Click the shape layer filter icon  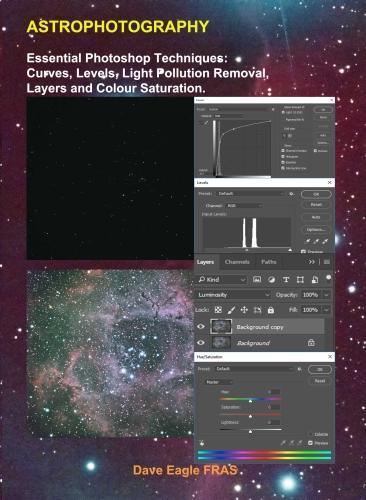300,280
